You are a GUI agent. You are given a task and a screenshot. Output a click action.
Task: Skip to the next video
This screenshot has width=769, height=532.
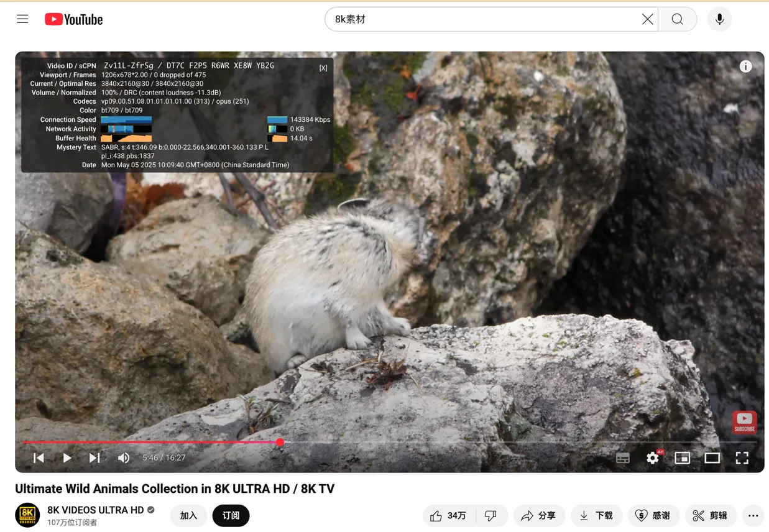[x=94, y=458]
